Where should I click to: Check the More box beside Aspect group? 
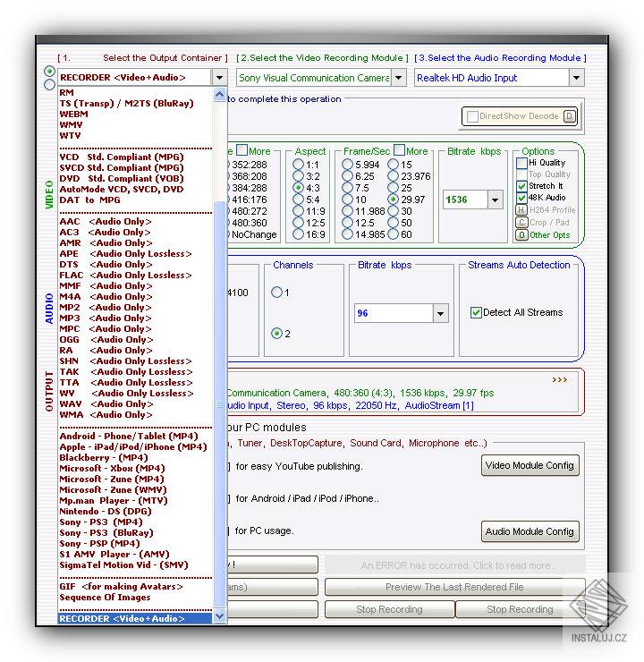click(241, 150)
